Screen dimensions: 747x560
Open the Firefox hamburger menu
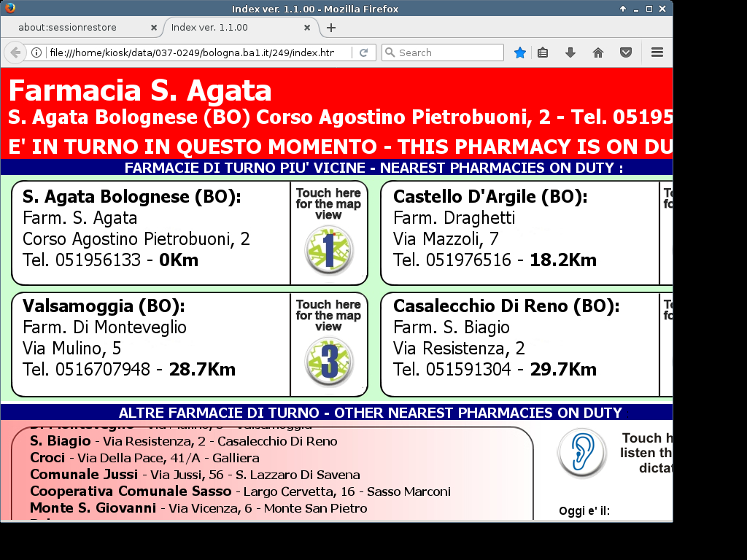pyautogui.click(x=657, y=52)
